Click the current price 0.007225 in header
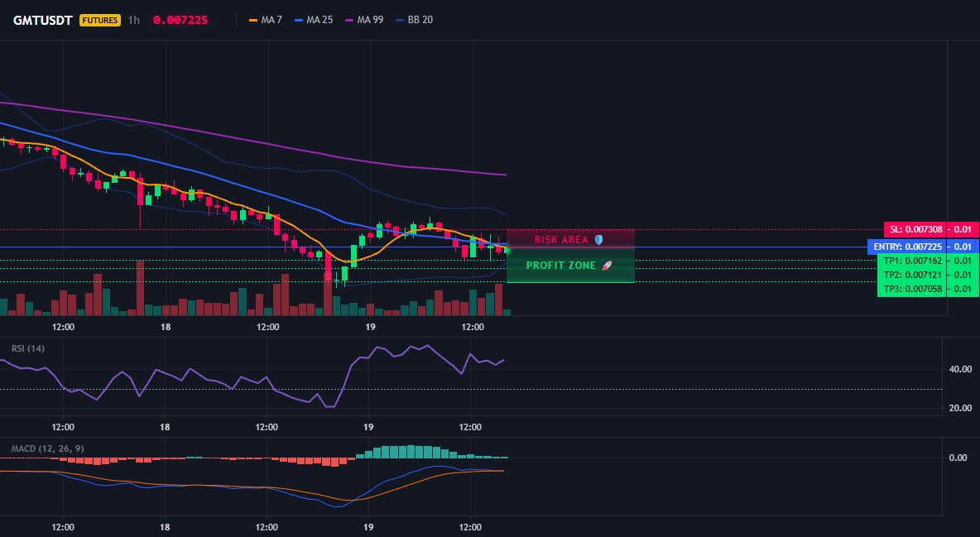 (180, 20)
